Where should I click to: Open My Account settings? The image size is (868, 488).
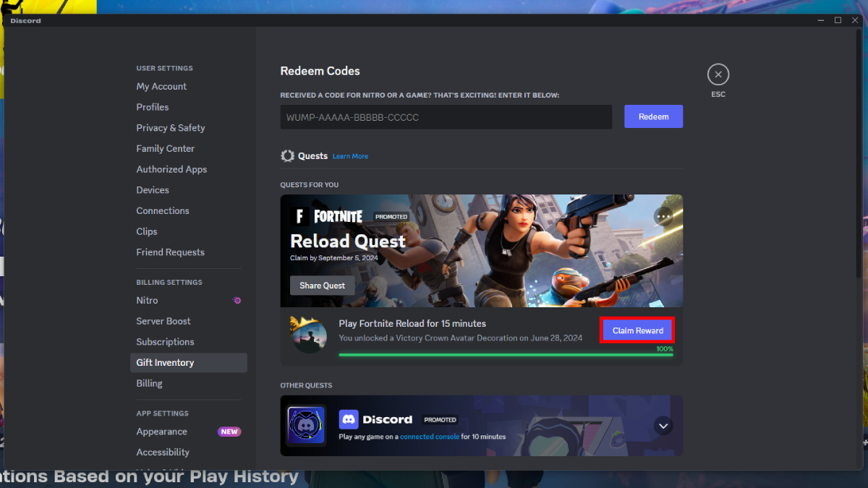[161, 86]
